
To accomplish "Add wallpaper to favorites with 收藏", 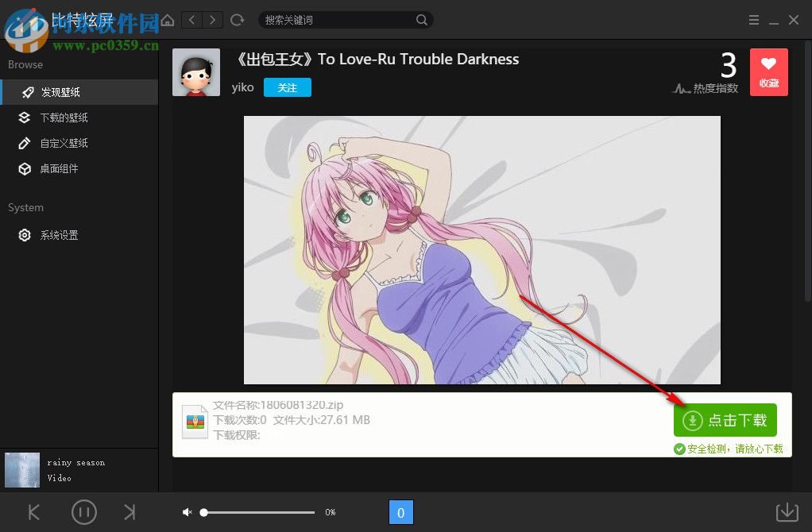I will [769, 72].
